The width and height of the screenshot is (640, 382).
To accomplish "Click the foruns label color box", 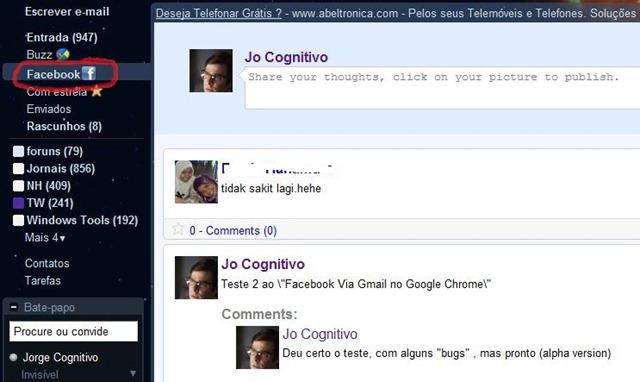I will pos(18,151).
